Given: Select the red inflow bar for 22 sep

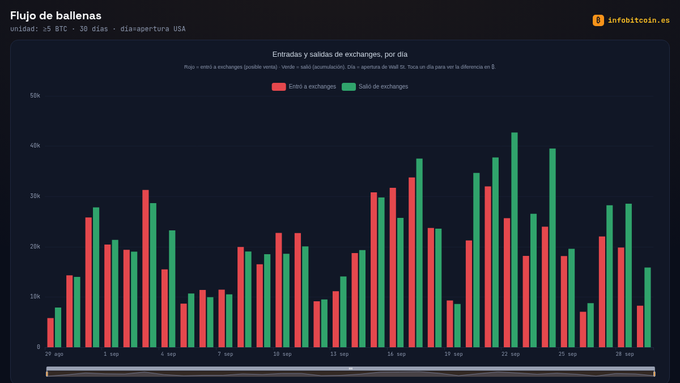Looking at the screenshot, I should (x=507, y=282).
